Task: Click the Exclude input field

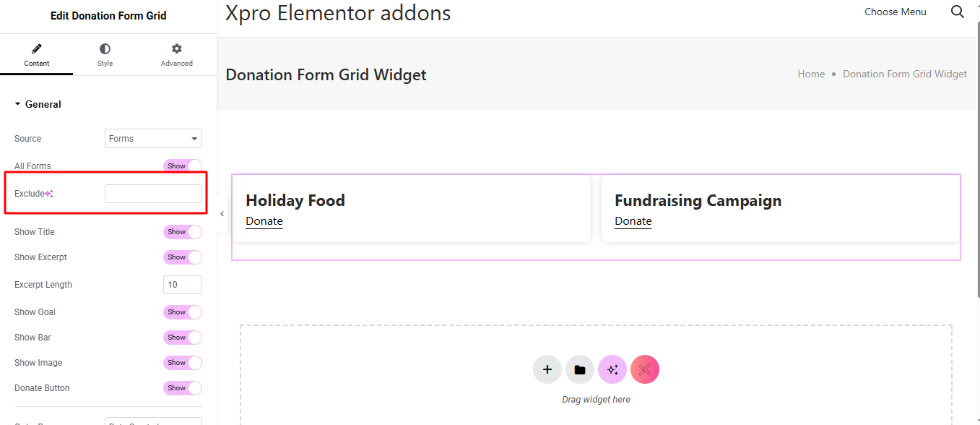Action: pos(153,194)
